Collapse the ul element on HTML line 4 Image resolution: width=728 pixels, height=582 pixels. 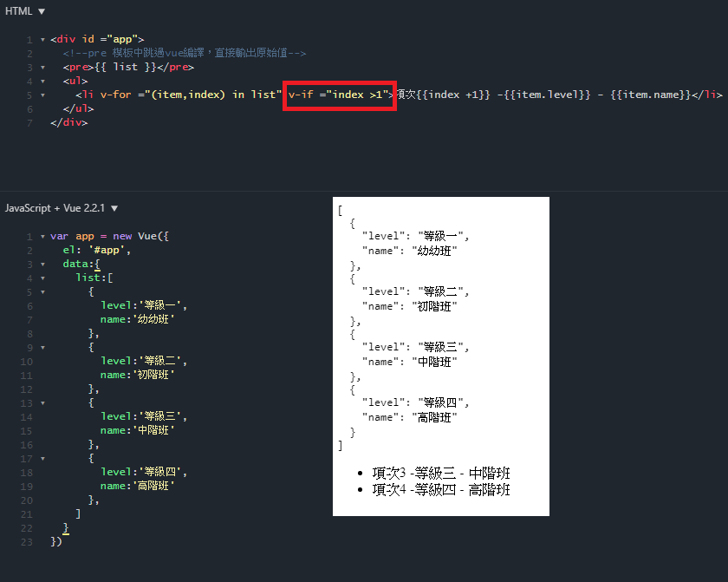pos(42,81)
